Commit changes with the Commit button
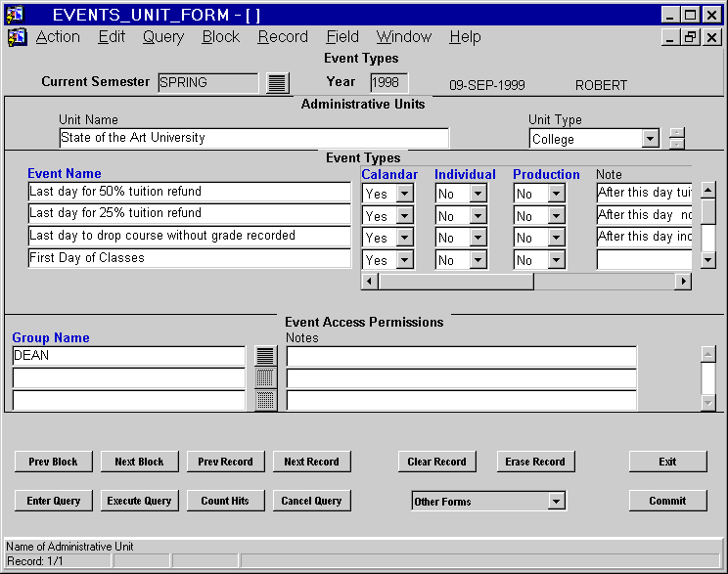This screenshot has width=728, height=574. [x=668, y=501]
